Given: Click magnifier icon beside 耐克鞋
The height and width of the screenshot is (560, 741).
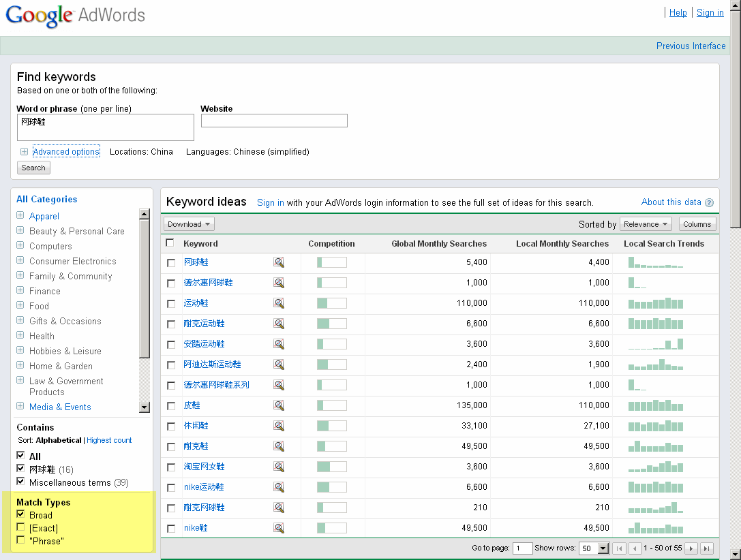Looking at the screenshot, I should [x=279, y=446].
